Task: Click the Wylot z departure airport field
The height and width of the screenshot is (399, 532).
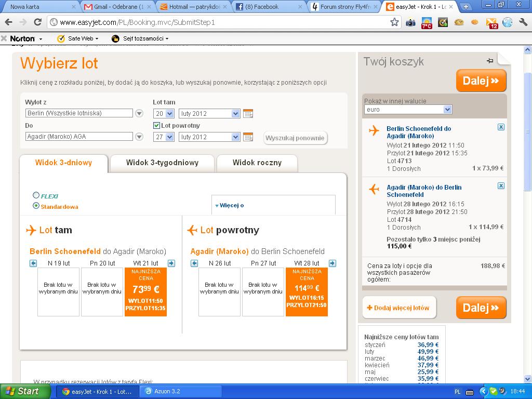Action: (x=79, y=113)
